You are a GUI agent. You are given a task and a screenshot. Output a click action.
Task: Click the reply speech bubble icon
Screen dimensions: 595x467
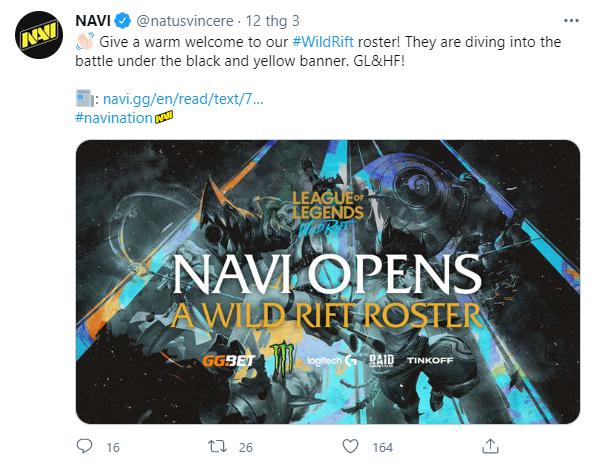point(84,446)
